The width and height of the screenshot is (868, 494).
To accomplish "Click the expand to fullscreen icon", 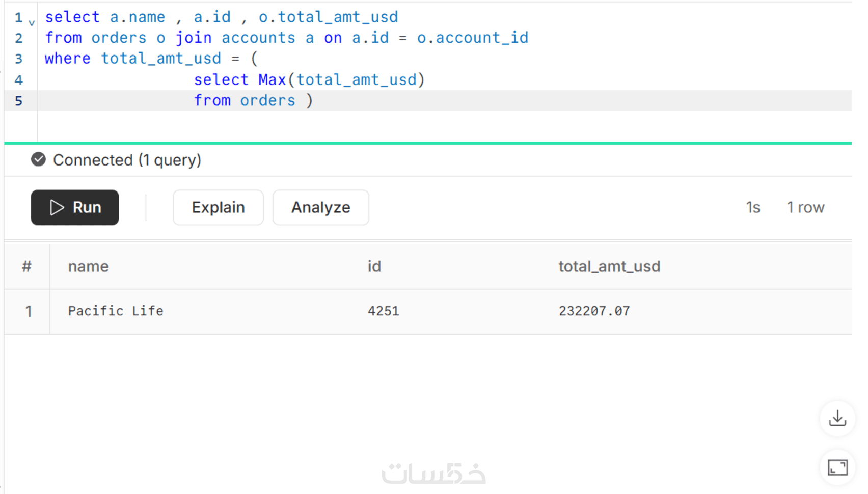I will point(837,467).
